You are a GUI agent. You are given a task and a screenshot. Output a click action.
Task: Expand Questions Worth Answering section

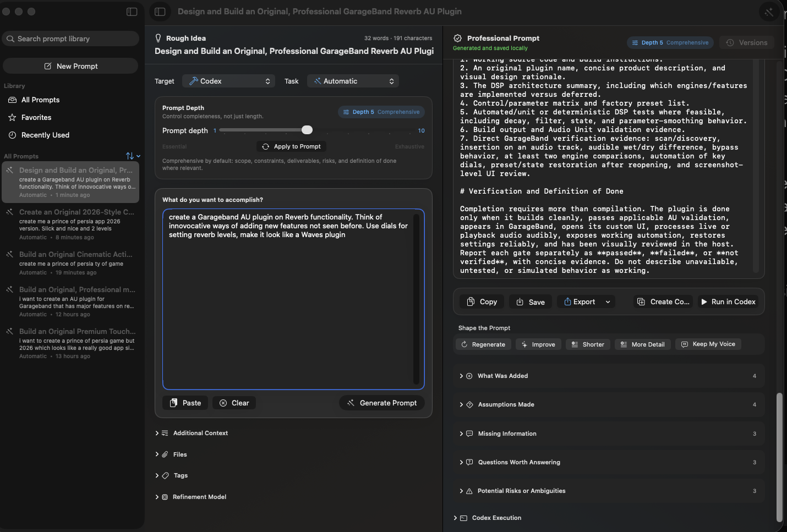tap(609, 463)
